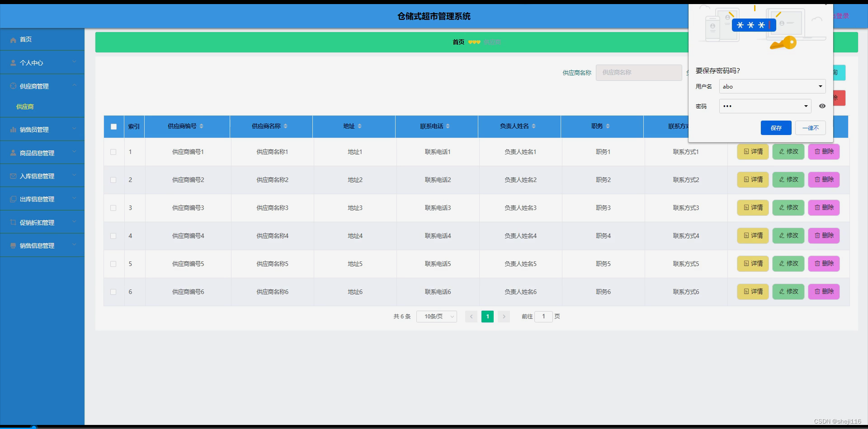
Task: Click the chart icon beside 销售员管理
Action: [13, 130]
